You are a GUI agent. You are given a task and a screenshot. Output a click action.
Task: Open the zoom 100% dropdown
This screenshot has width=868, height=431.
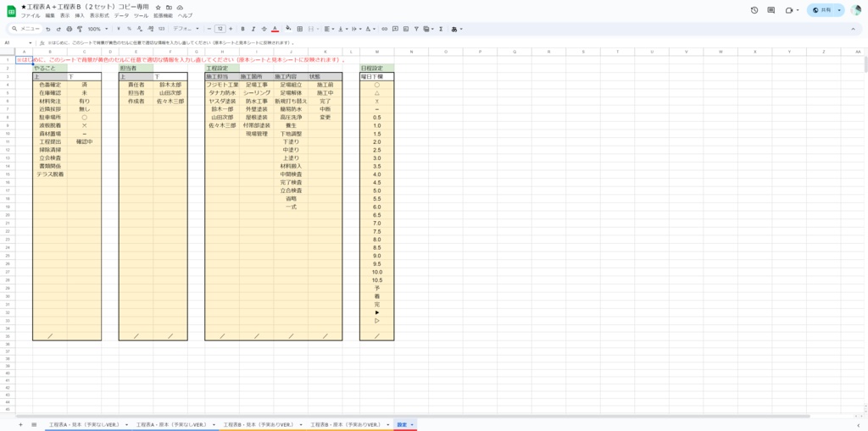coord(98,29)
